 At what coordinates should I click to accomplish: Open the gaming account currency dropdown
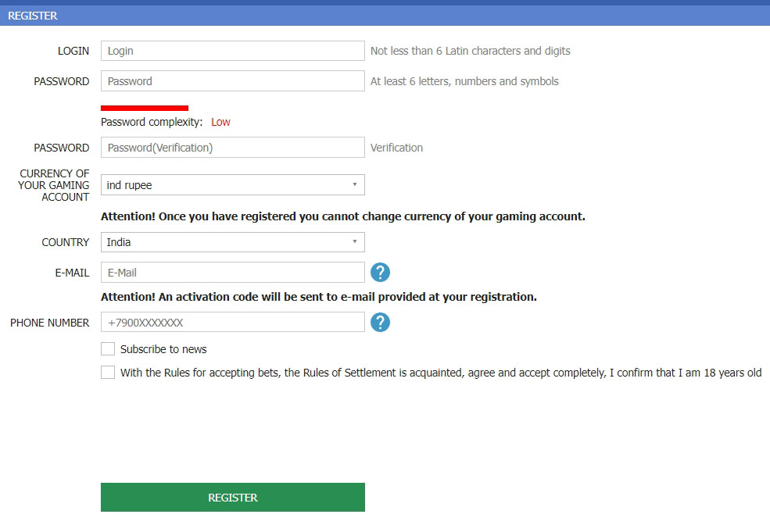pos(233,185)
